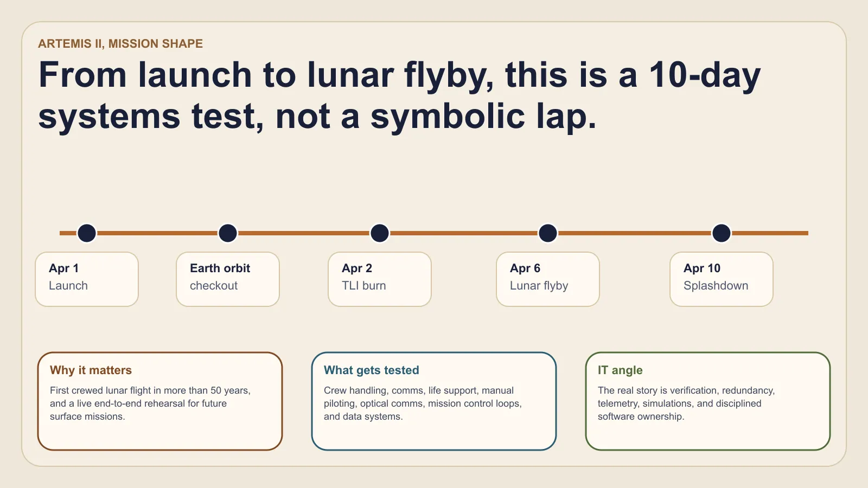Select the "What gets tested" heading

point(372,370)
